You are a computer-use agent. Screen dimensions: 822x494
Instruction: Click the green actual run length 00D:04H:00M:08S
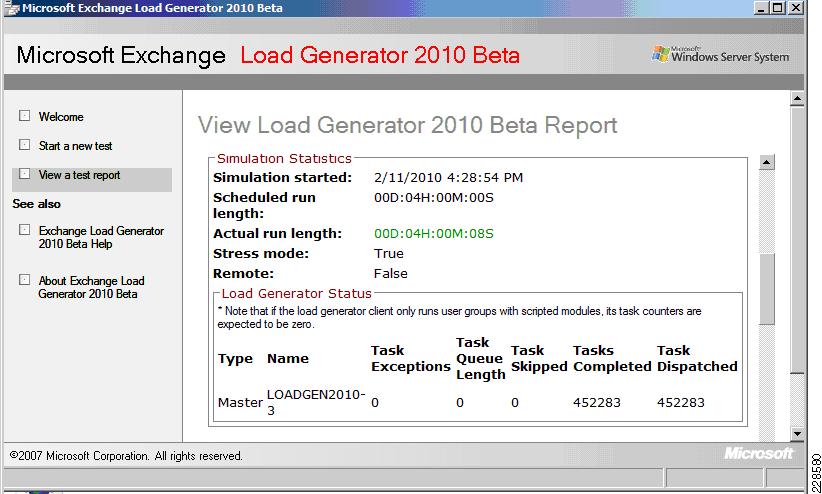(x=434, y=233)
